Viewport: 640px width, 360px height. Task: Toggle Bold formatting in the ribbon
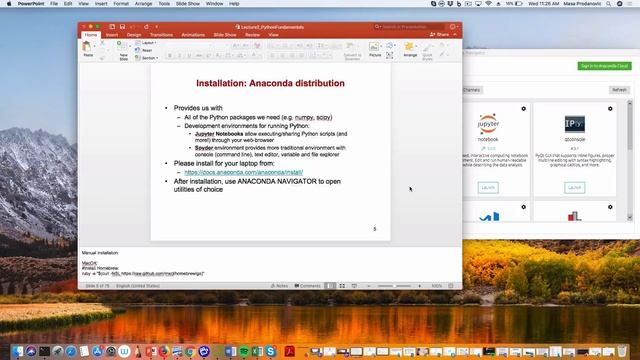tap(170, 56)
